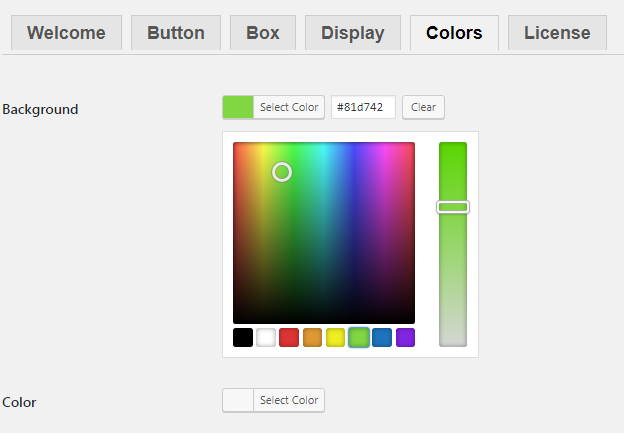
Task: Clear the Background color
Action: [x=423, y=107]
